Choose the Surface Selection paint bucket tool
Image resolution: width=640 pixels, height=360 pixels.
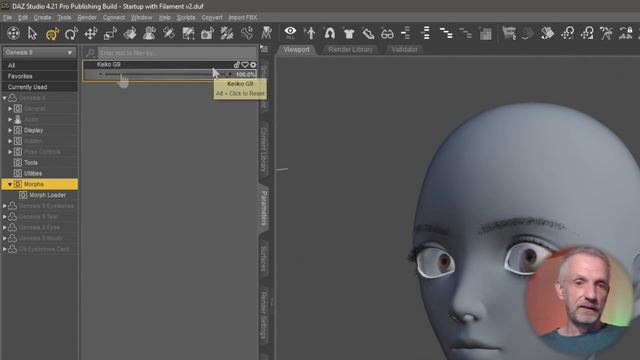click(130, 33)
